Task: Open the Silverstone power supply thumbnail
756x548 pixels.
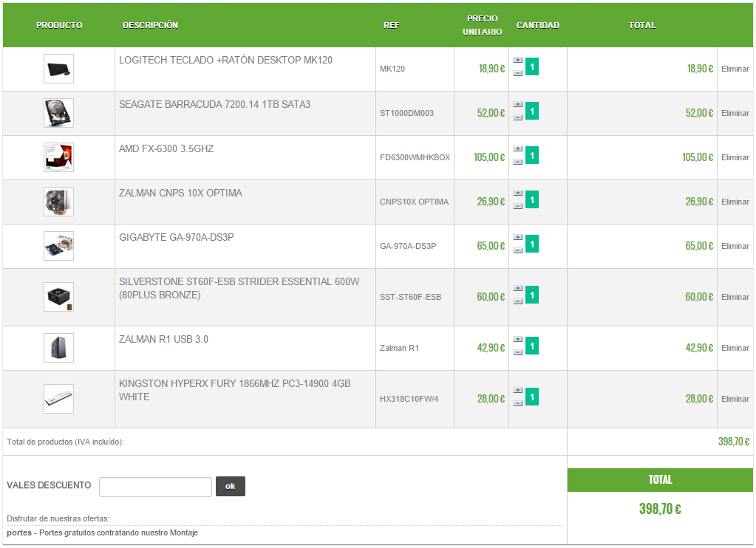Action: coord(59,297)
